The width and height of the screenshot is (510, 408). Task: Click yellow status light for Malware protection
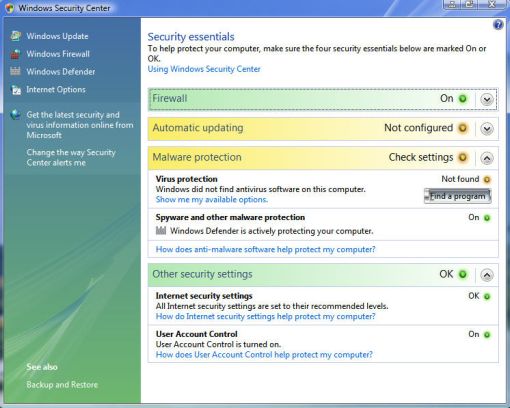coord(463,157)
